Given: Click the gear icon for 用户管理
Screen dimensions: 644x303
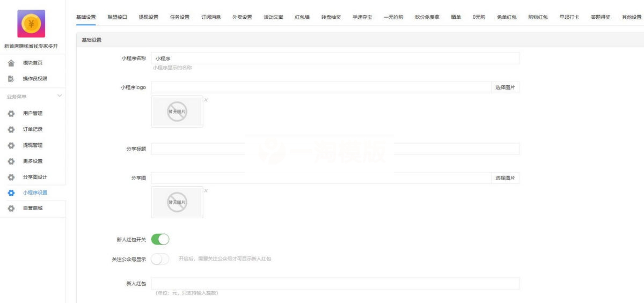Looking at the screenshot, I should click(x=11, y=114).
